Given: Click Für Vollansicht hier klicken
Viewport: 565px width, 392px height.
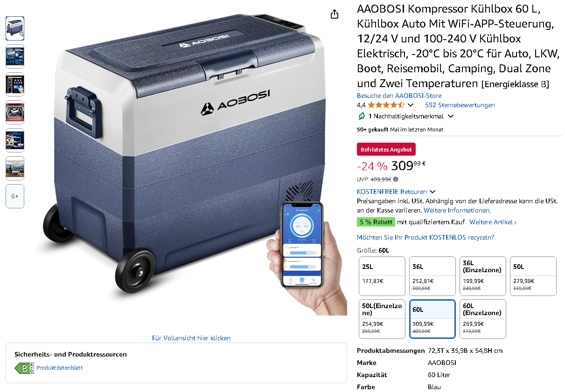Looking at the screenshot, I should 191,338.
